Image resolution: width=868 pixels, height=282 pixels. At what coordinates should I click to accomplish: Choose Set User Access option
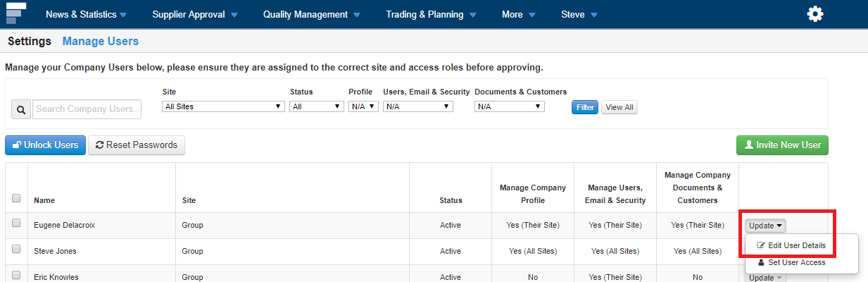(x=791, y=262)
